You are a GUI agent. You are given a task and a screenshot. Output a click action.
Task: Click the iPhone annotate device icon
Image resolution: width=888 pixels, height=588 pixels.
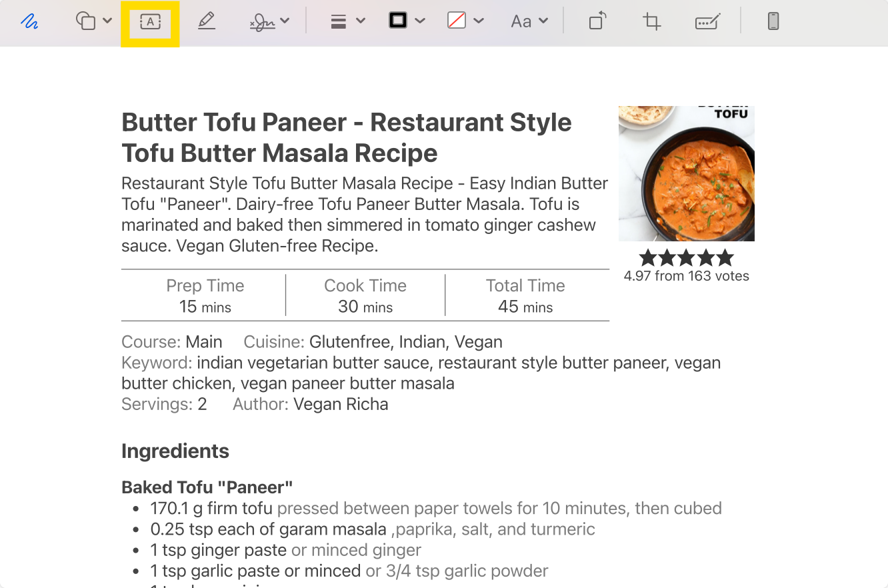773,21
